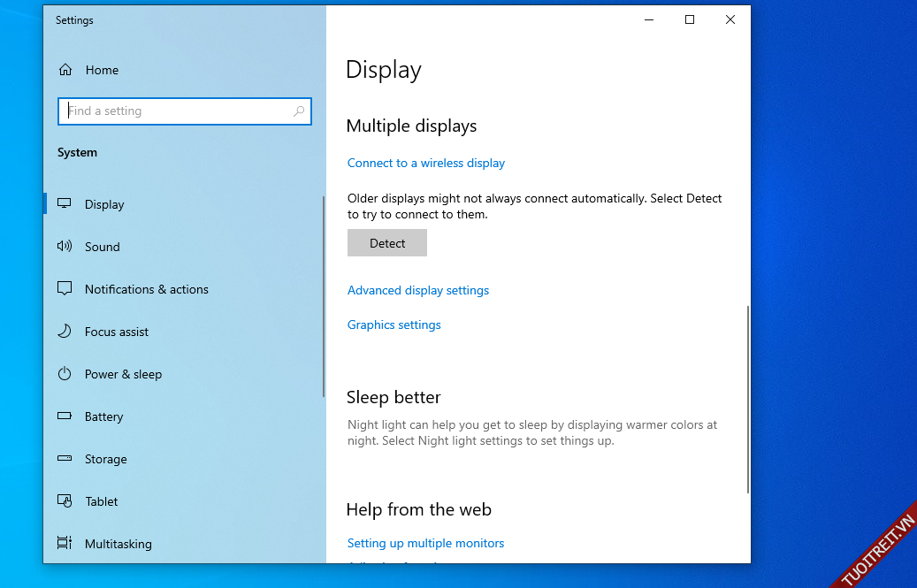917x588 pixels.
Task: Open Connect to a wireless display link
Action: [425, 163]
